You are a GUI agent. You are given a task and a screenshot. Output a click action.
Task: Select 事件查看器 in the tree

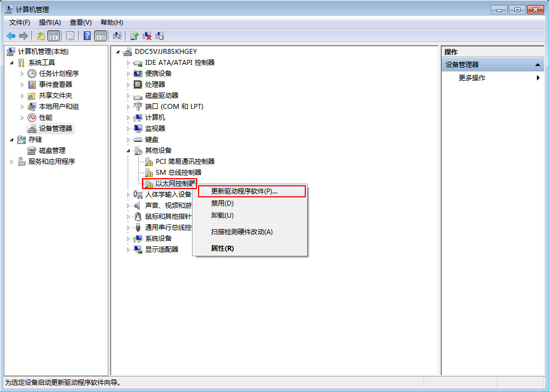[56, 84]
